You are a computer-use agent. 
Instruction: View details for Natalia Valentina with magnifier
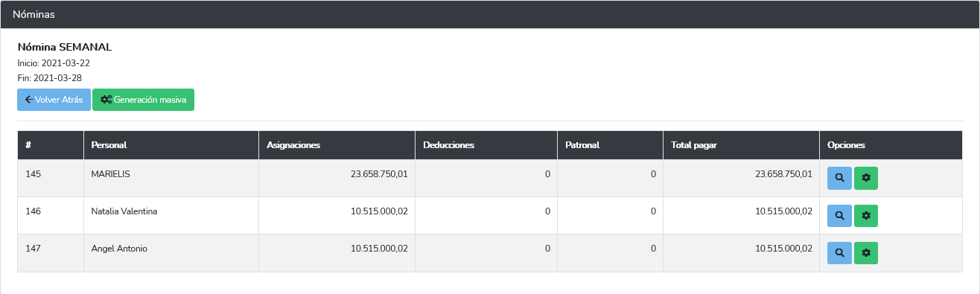coord(839,215)
